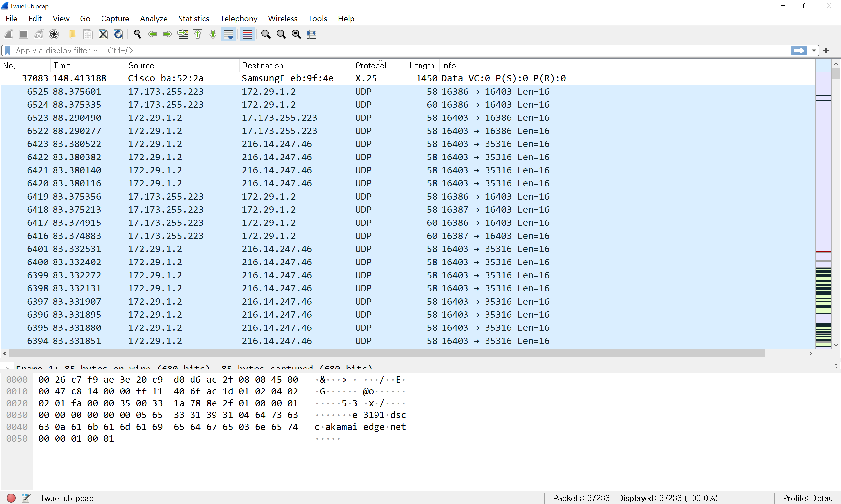Screen dimensions: 841x504
Task: Click Go to specified packet icon
Action: click(x=183, y=34)
